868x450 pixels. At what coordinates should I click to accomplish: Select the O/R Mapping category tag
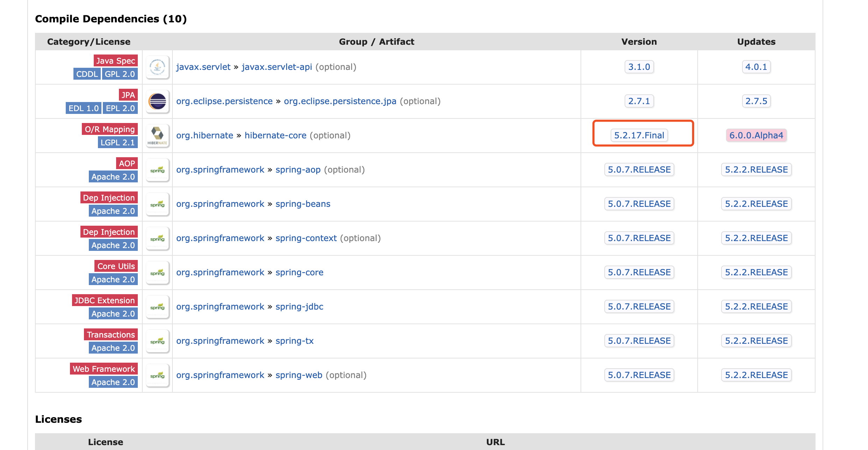(x=109, y=129)
